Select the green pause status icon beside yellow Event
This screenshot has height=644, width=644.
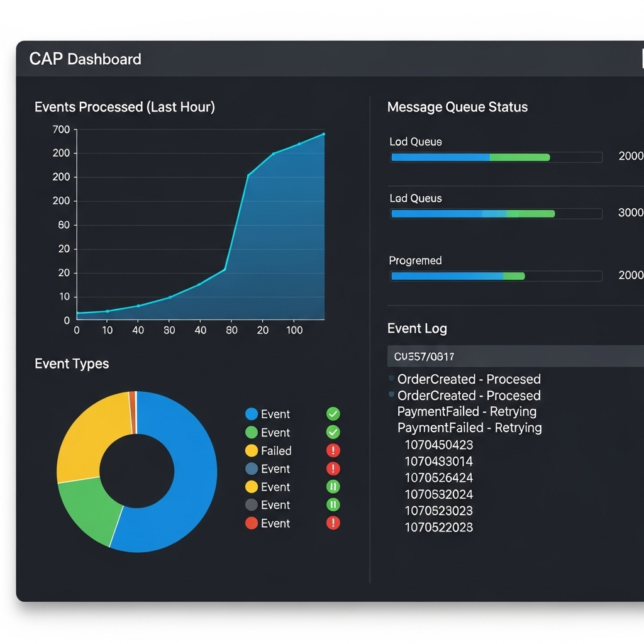coord(333,487)
